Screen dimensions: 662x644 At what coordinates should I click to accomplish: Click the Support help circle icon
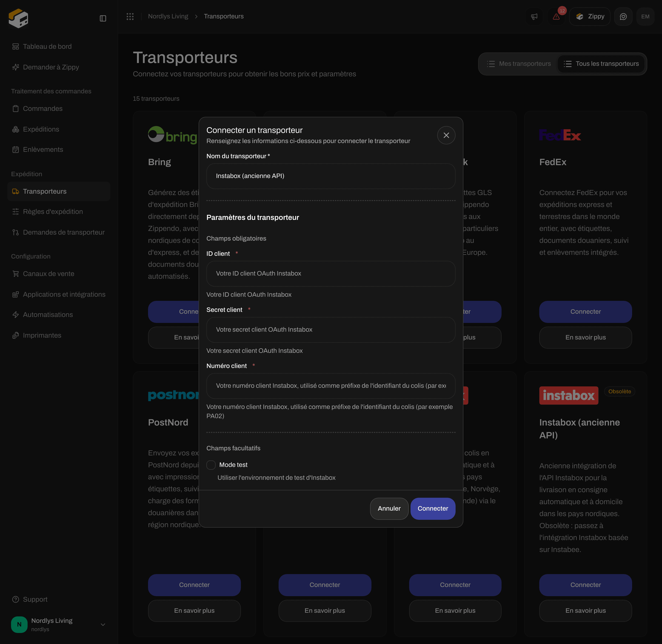pyautogui.click(x=16, y=599)
